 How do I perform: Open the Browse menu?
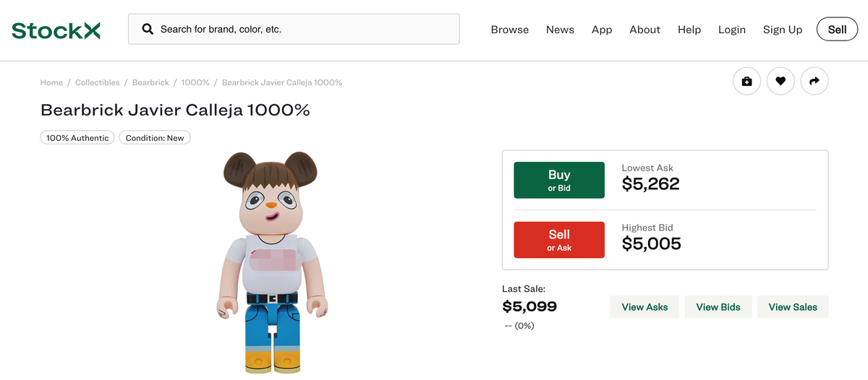coord(509,30)
